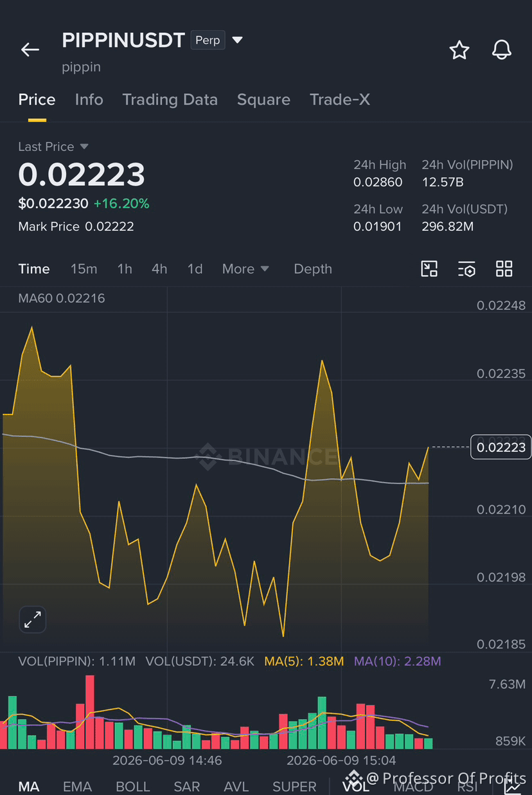Toggle the RSI sub-indicator
This screenshot has width=532, height=795.
point(467,787)
